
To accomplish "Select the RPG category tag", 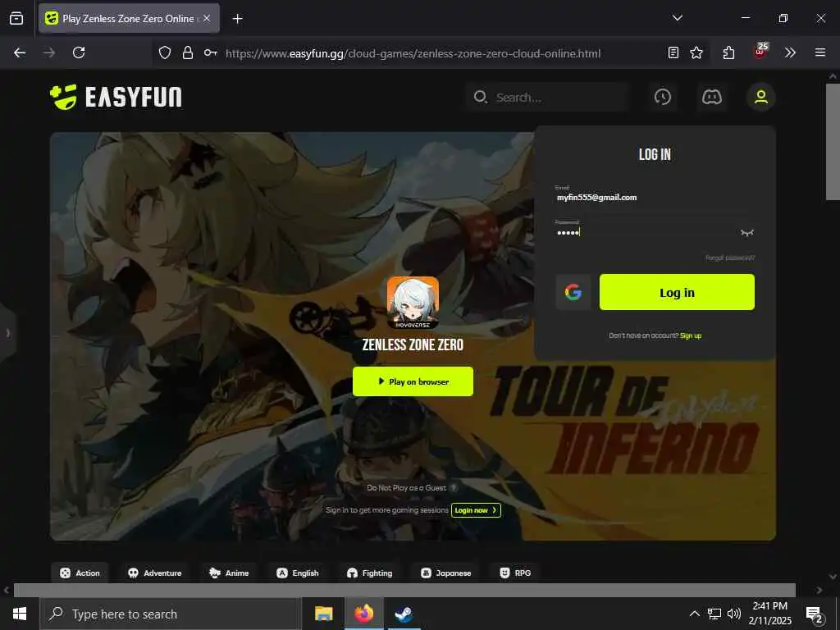I will [515, 573].
